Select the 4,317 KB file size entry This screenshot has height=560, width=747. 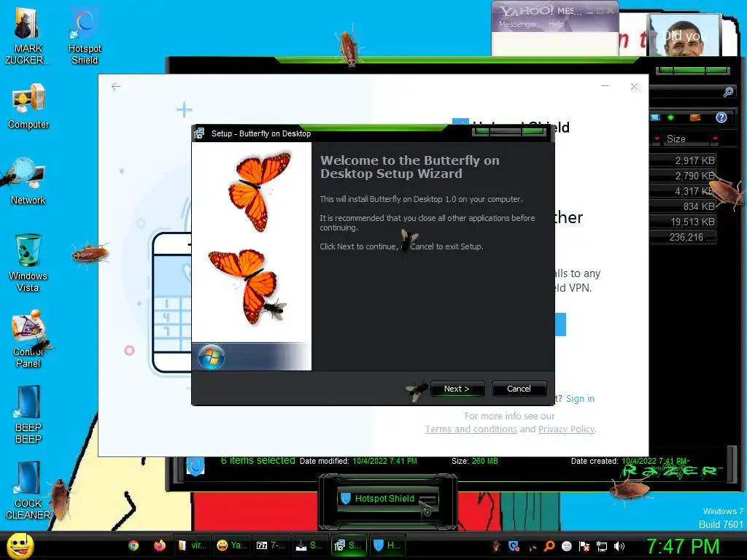683,191
